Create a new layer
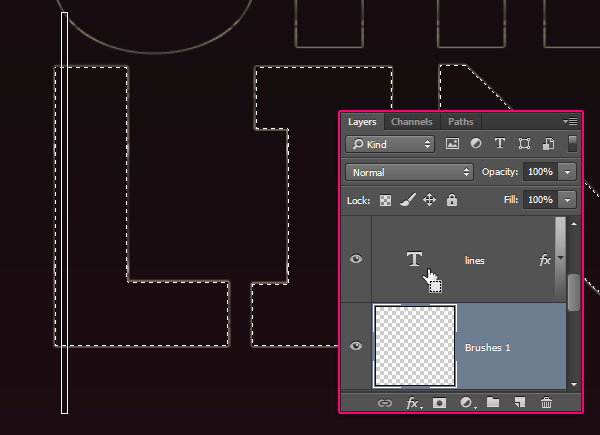 coord(519,403)
